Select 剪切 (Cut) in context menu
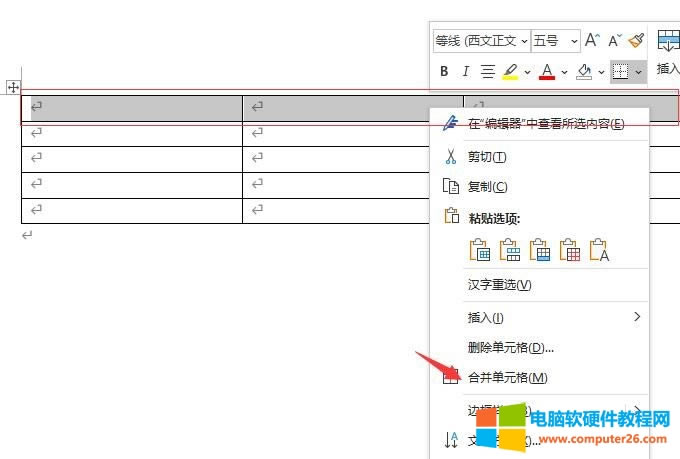680x459 pixels. click(487, 157)
